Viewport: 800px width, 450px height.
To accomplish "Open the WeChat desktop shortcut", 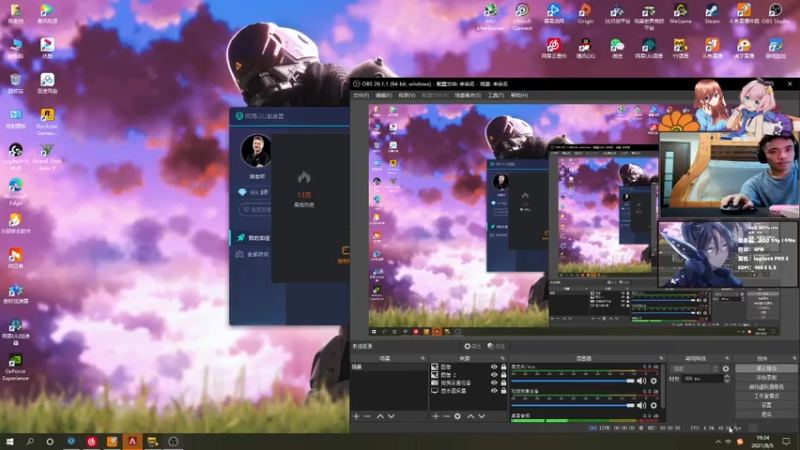I will point(617,48).
